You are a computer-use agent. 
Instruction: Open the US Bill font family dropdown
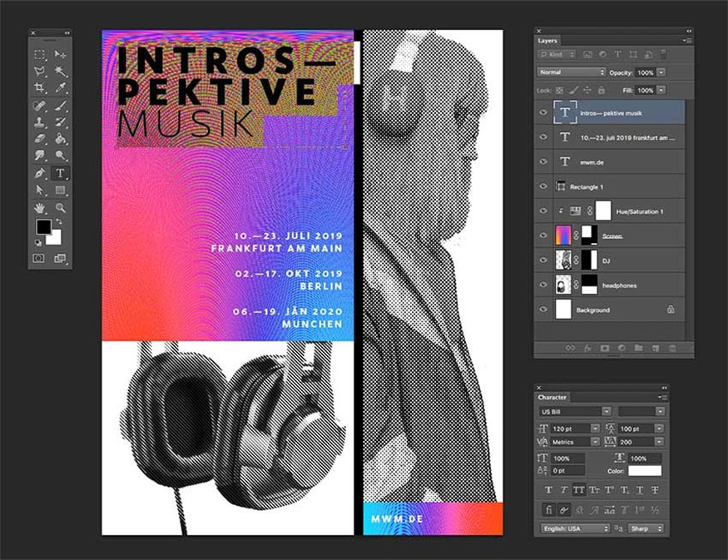coord(575,411)
